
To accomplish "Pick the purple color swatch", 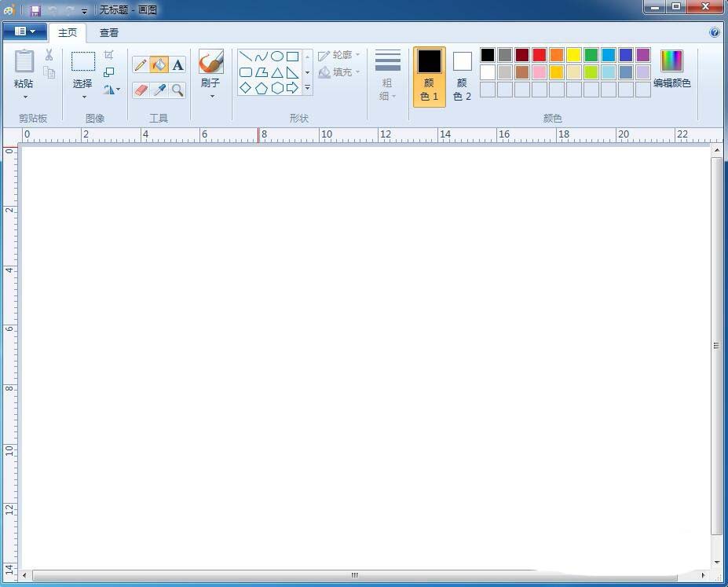I will pos(643,55).
